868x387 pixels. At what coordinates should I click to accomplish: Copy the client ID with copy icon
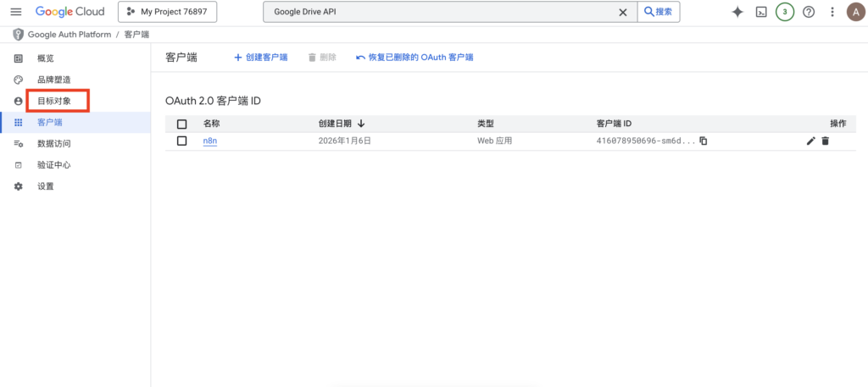tap(704, 141)
